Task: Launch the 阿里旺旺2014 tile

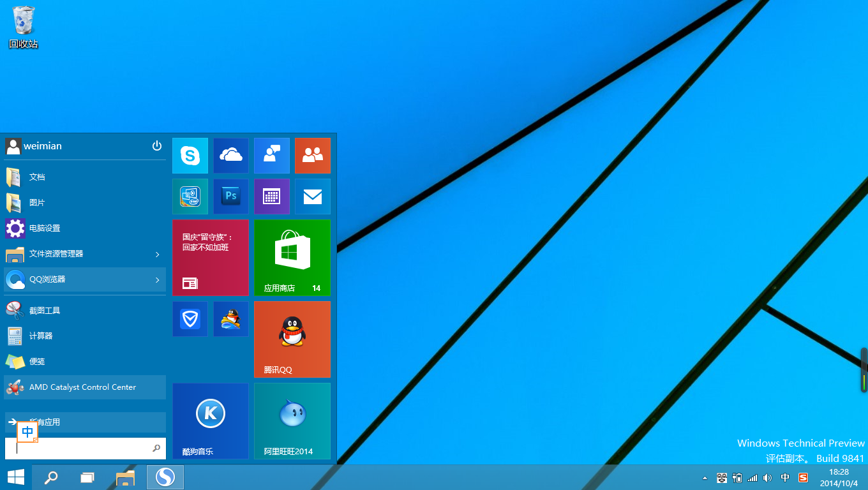Action: (292, 421)
